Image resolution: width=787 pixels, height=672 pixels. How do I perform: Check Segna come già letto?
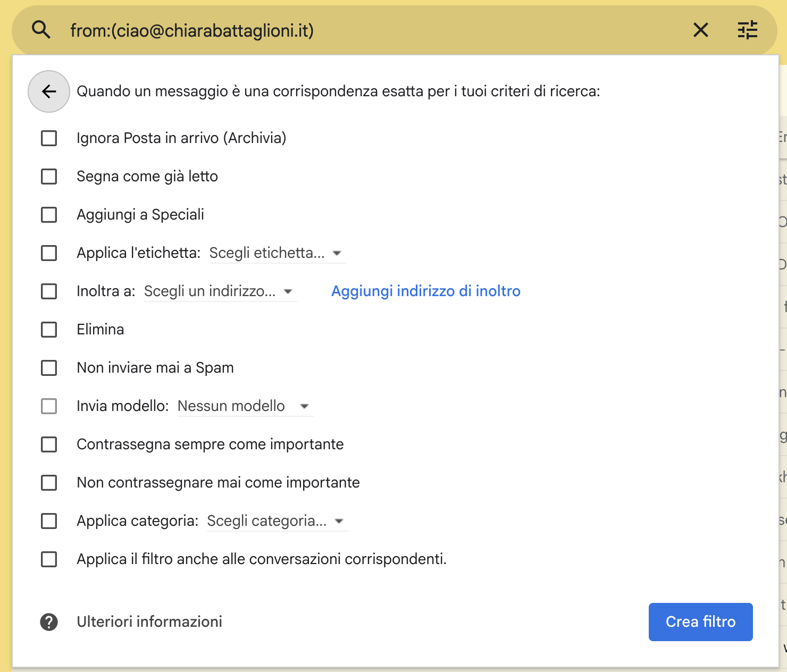click(49, 177)
